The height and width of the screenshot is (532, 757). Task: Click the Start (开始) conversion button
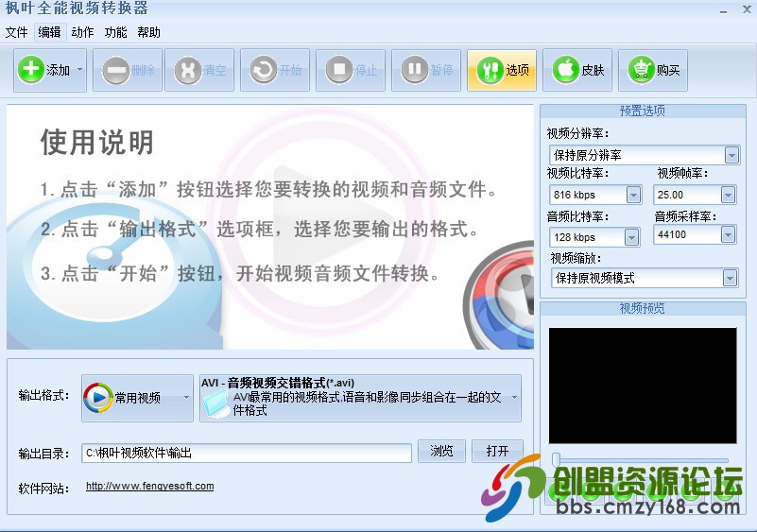[275, 70]
